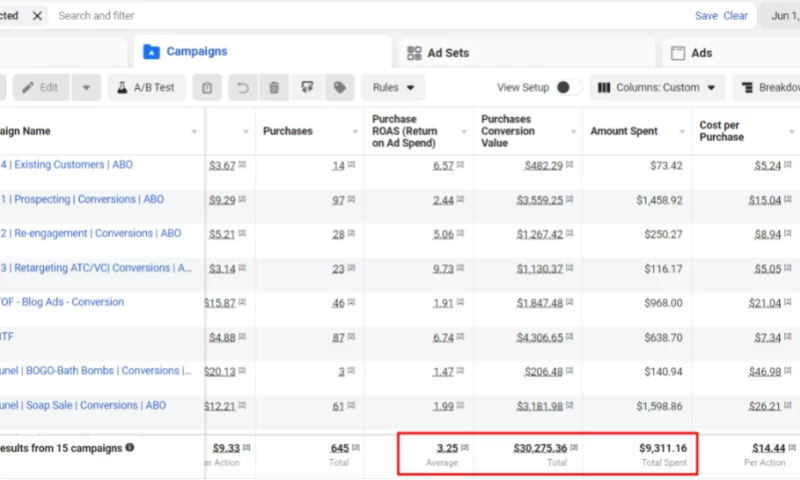Sort by the Amount Spent column header
800x480 pixels.
[624, 131]
